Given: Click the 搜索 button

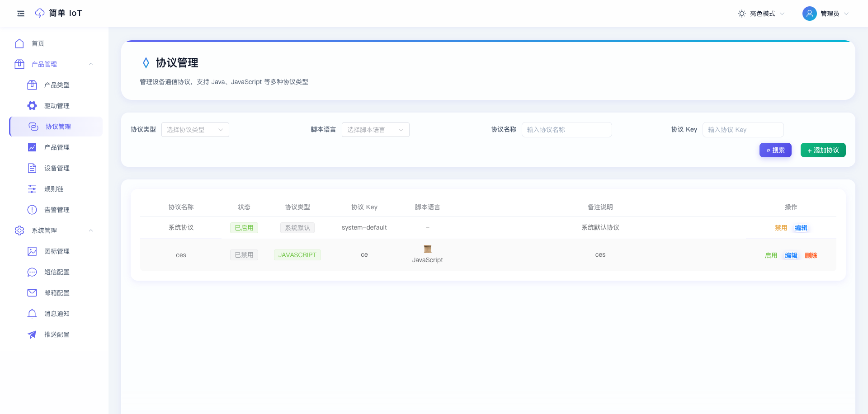Looking at the screenshot, I should (775, 150).
